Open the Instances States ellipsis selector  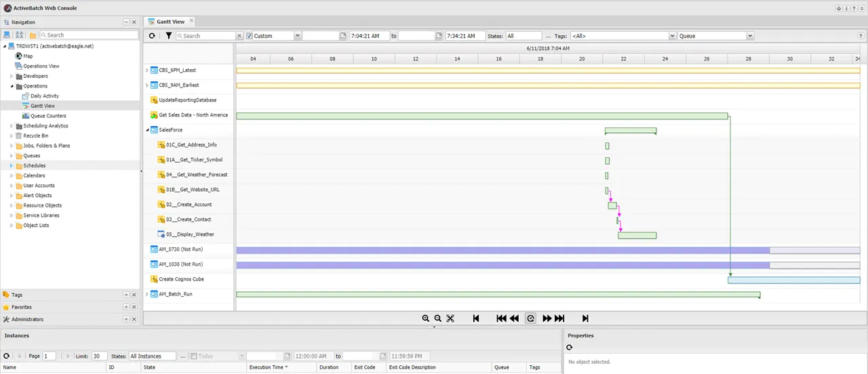182,356
